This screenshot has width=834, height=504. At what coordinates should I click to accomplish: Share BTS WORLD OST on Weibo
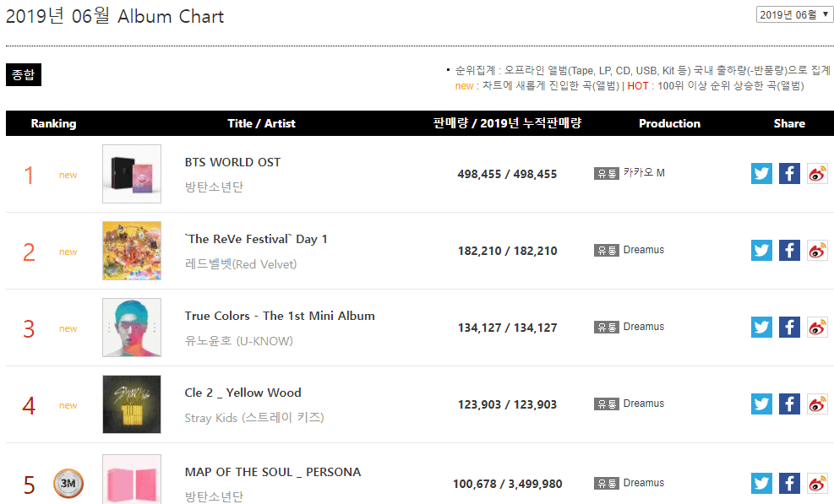(x=817, y=173)
